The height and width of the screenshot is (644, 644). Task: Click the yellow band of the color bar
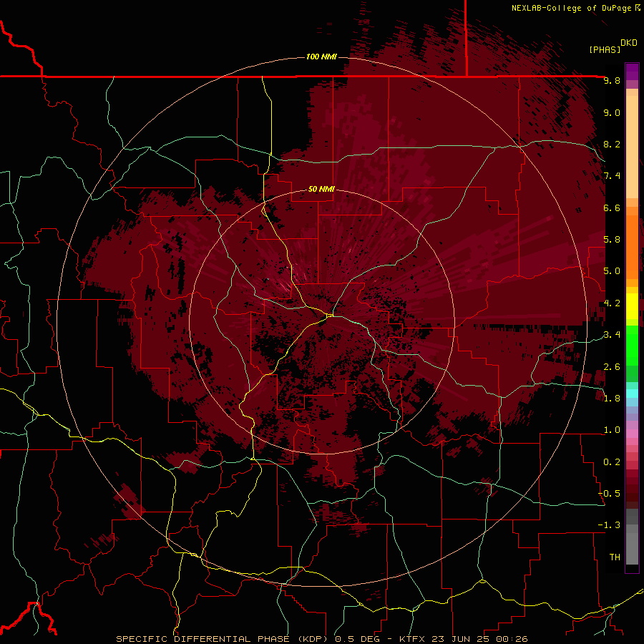click(632, 306)
